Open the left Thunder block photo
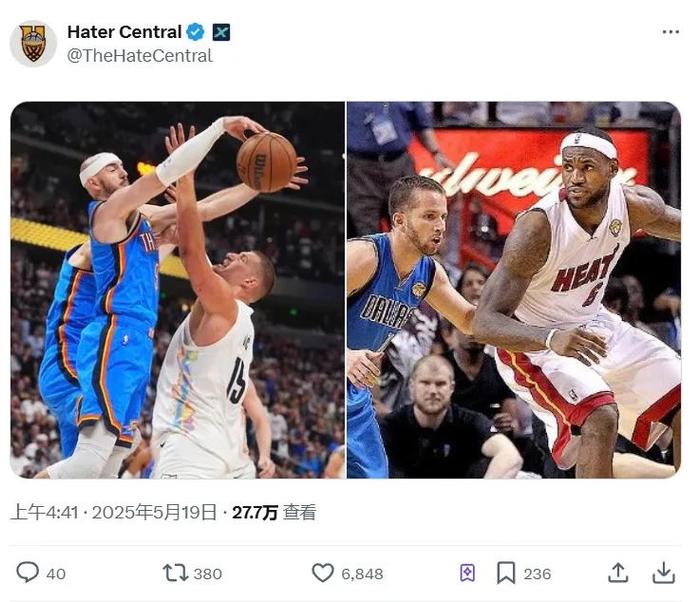 (x=178, y=290)
